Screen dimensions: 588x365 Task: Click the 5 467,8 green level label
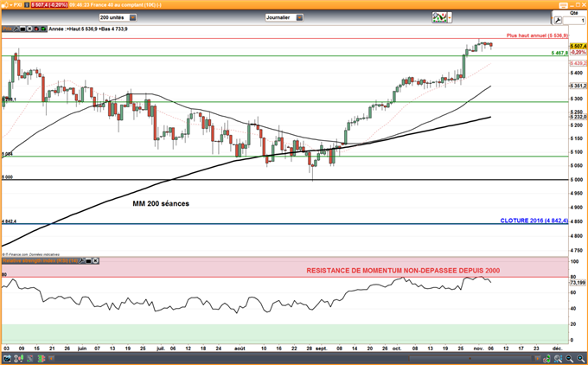559,53
